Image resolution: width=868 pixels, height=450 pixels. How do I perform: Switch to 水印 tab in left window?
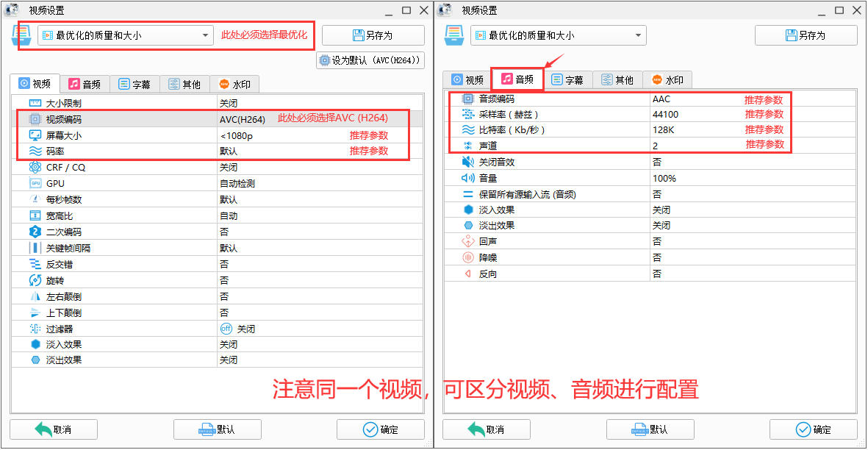click(234, 84)
